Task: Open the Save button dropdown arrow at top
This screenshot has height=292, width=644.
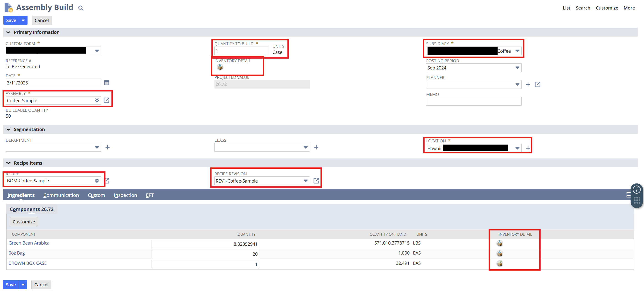Action: tap(23, 20)
